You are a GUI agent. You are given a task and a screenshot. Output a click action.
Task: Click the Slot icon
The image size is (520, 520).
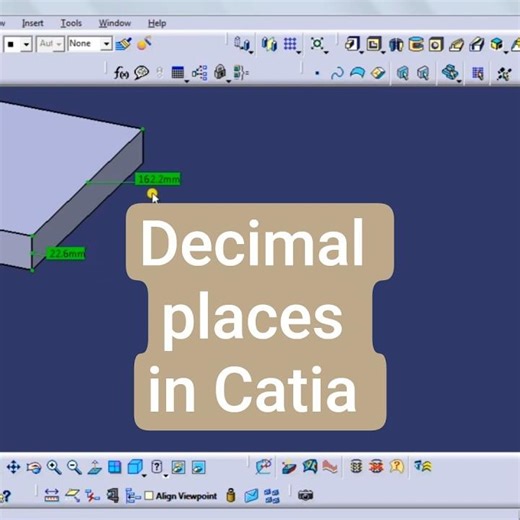click(477, 44)
